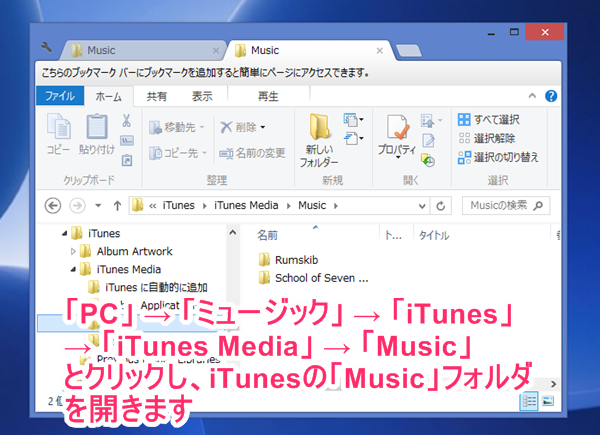The height and width of the screenshot is (435, 600).
Task: Close the first Music tab
Action: pos(216,51)
